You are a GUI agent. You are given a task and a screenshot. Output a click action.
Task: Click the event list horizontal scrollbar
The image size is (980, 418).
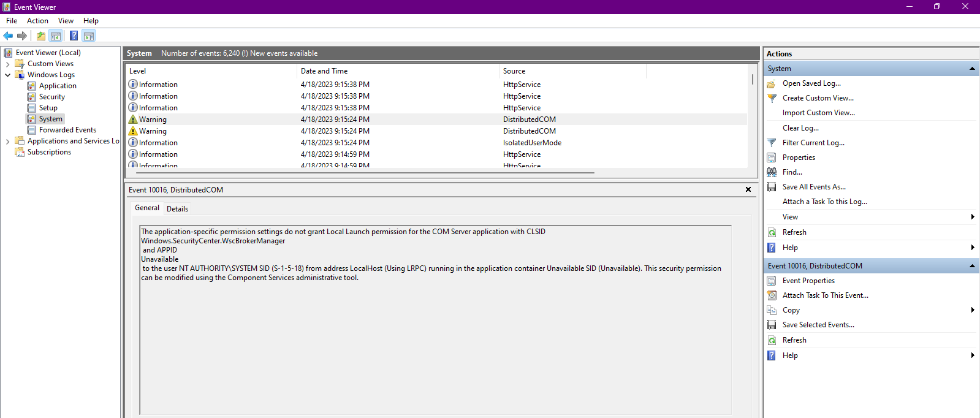point(365,173)
